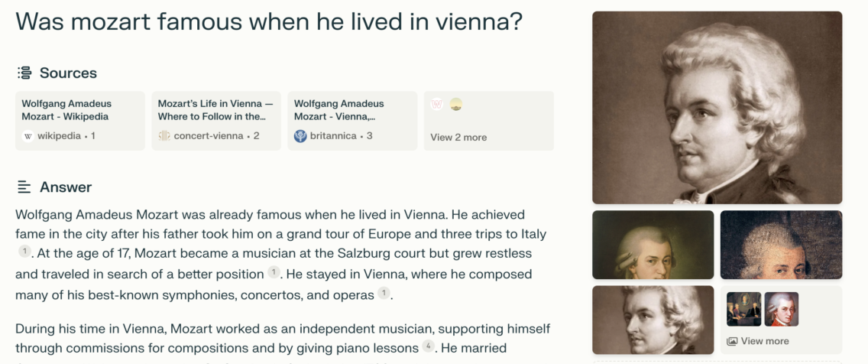The width and height of the screenshot is (868, 364).
Task: Click the pink W icon in fourth source card
Action: point(437,104)
